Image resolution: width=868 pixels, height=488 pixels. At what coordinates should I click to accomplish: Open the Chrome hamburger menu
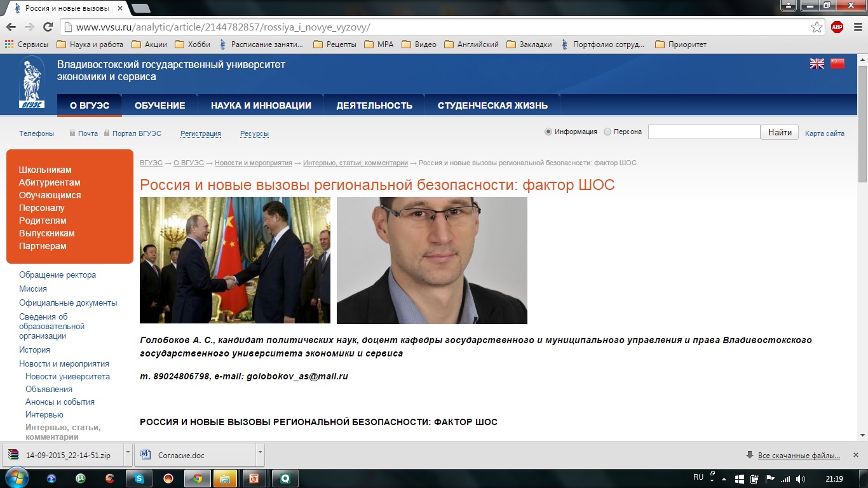click(855, 27)
